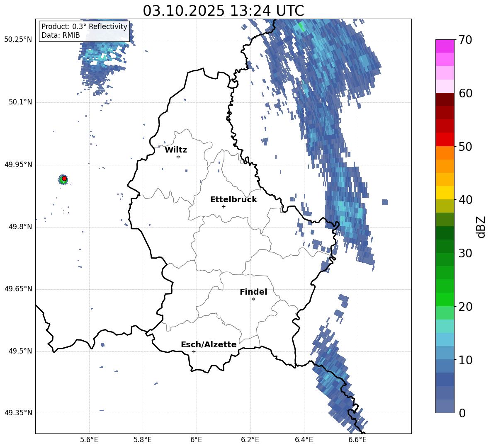
Task: Click the 6.2°E longitude tick label
Action: [x=250, y=440]
